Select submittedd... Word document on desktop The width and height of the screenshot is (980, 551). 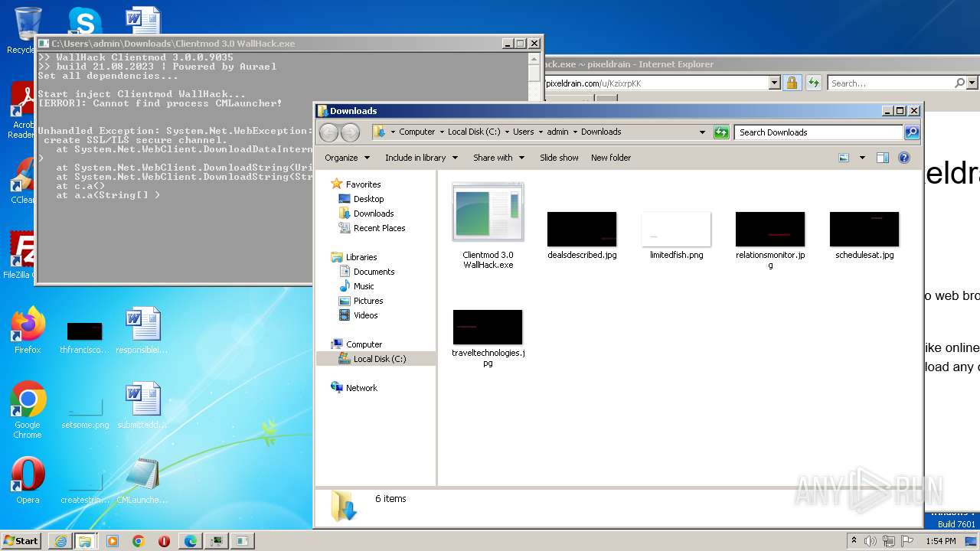[142, 406]
